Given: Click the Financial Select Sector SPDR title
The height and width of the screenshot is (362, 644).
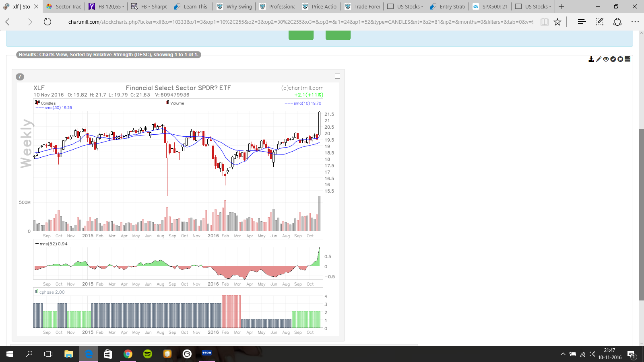Looking at the screenshot, I should [178, 88].
